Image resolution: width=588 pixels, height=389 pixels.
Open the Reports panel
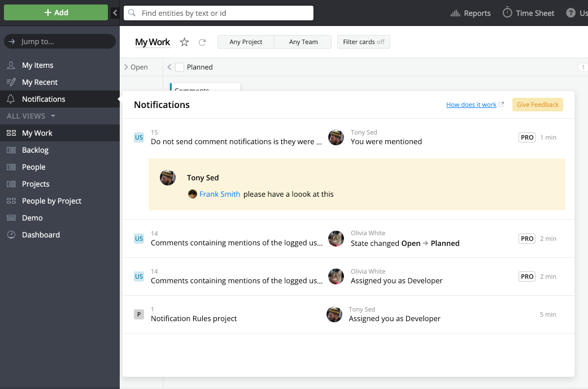(x=470, y=12)
